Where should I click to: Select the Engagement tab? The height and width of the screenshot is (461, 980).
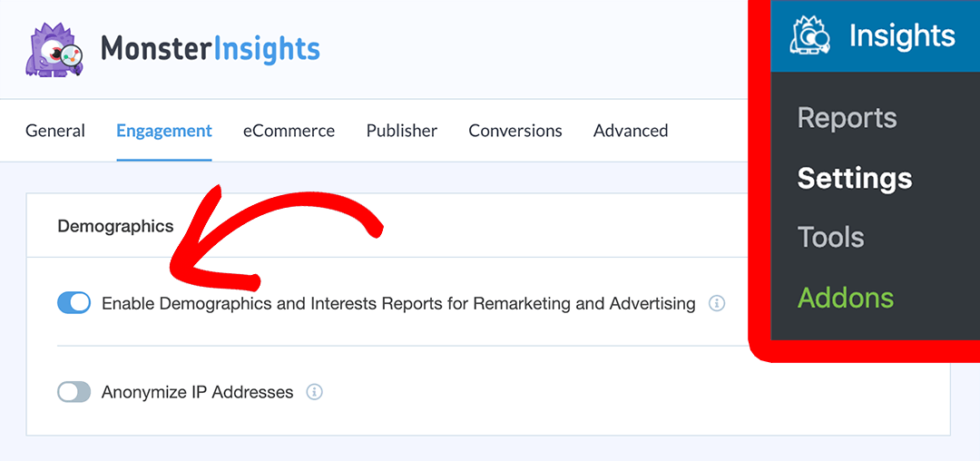[164, 131]
